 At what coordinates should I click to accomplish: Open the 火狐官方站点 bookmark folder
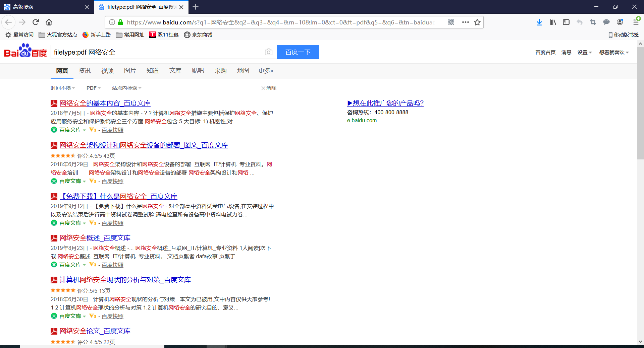coord(58,35)
